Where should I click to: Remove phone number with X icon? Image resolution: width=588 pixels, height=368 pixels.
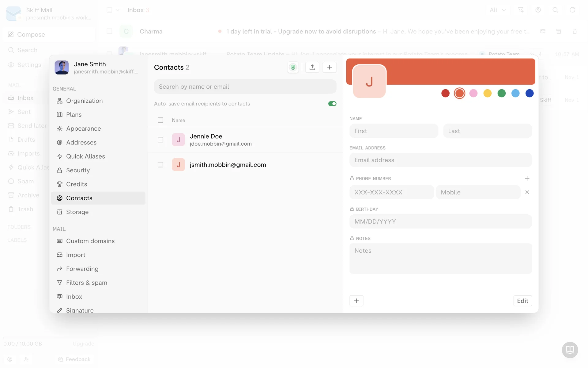coord(527,192)
